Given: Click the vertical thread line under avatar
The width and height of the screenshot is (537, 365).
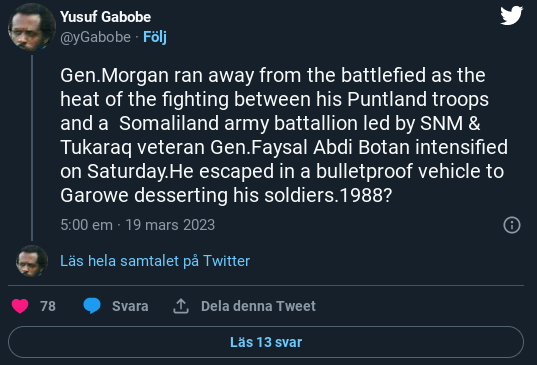Looking at the screenshot, I should tap(32, 148).
